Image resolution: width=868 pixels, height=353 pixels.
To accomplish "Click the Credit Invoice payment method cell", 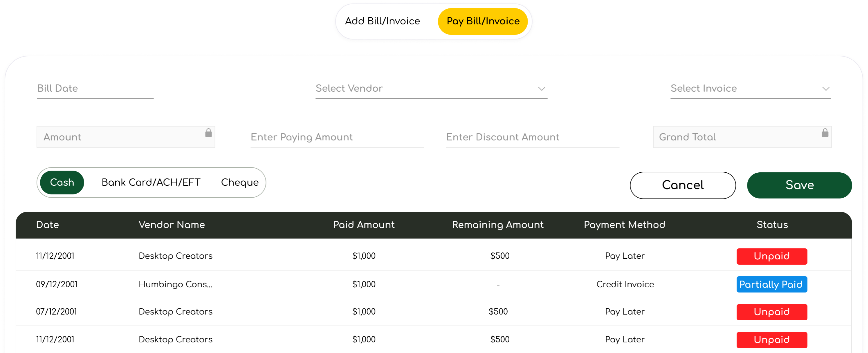I will (625, 285).
